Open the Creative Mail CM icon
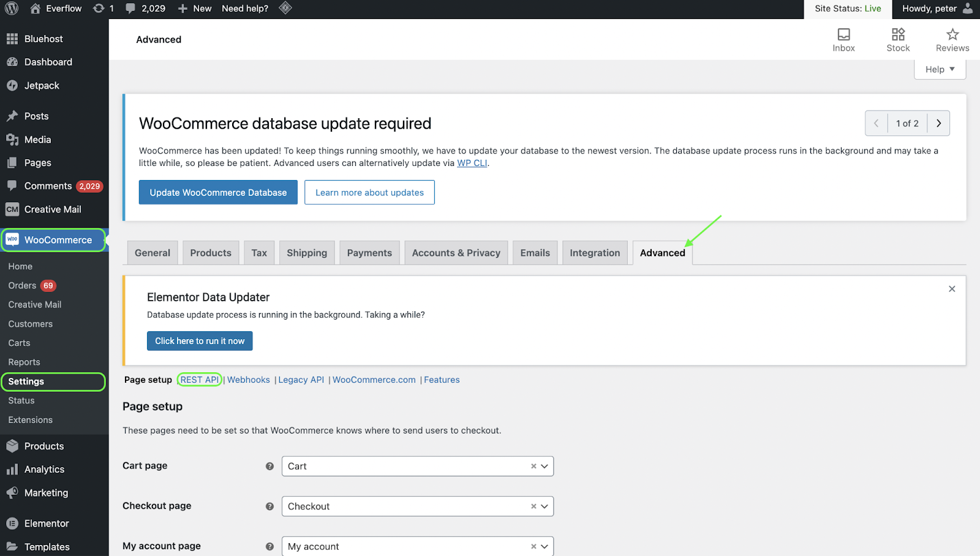The image size is (980, 556). (x=12, y=209)
